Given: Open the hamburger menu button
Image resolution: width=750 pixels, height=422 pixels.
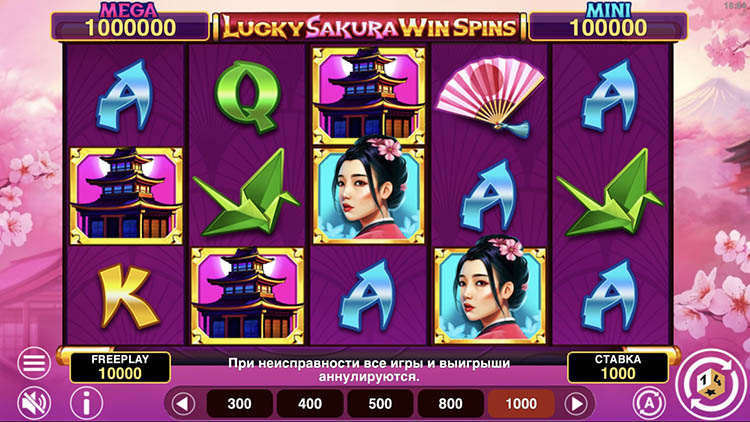Looking at the screenshot, I should (34, 363).
